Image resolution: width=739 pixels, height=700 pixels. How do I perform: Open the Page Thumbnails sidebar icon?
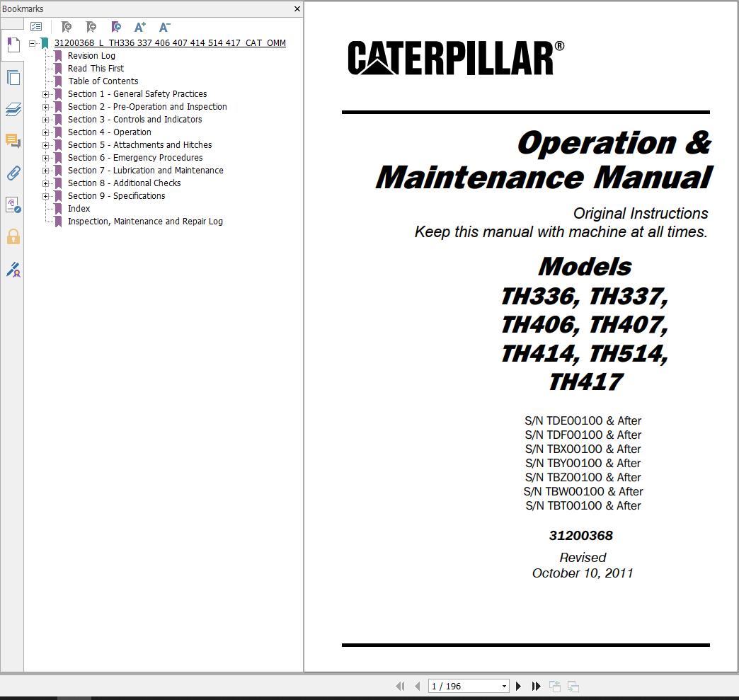[x=13, y=77]
